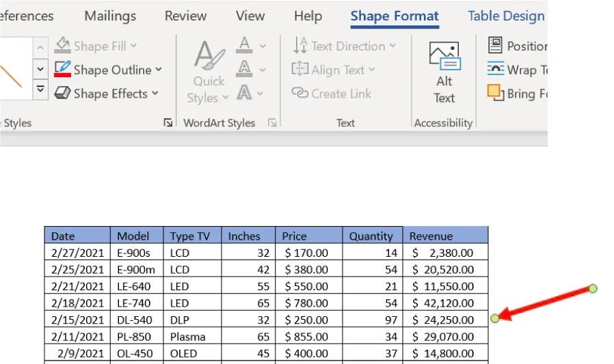Click the Shape Outline pen icon

(63, 70)
